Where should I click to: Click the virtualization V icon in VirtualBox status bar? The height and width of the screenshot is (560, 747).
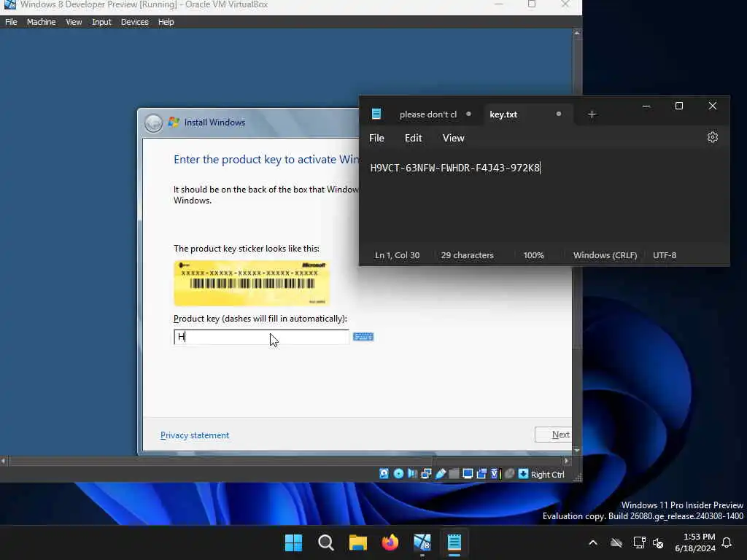(495, 474)
